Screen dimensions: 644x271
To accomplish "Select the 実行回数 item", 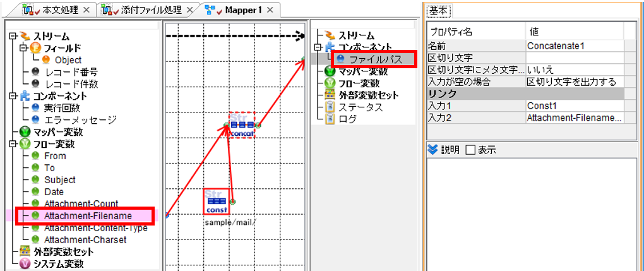I will (62, 108).
